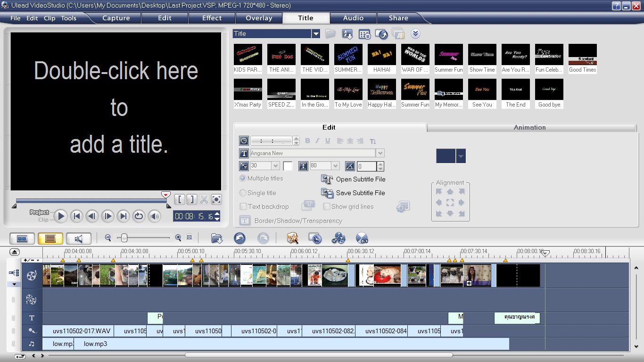Click the Enlarge preview window icon
This screenshot has height=362, width=644.
216,199
